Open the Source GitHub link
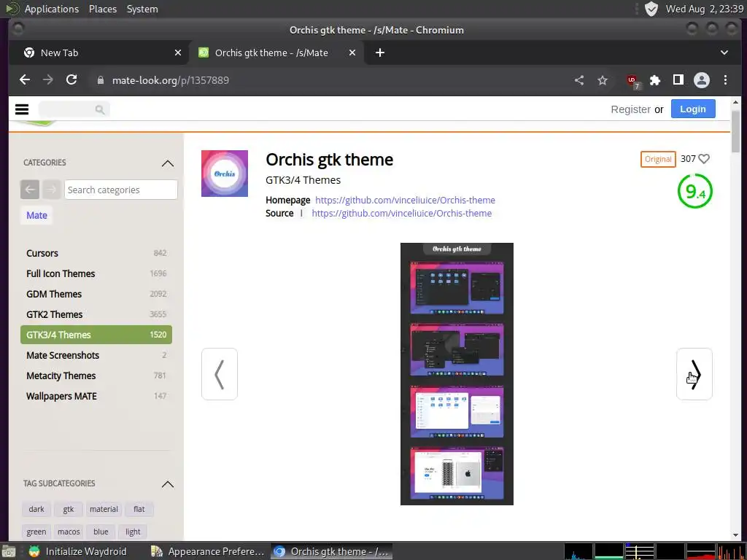Image resolution: width=747 pixels, height=560 pixels. 402,214
